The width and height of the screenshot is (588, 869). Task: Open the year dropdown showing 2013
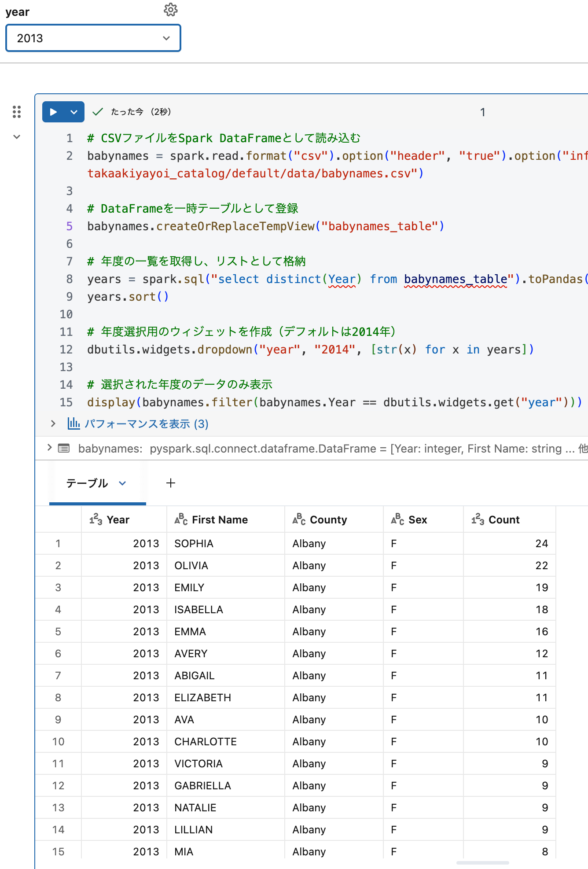click(x=93, y=38)
